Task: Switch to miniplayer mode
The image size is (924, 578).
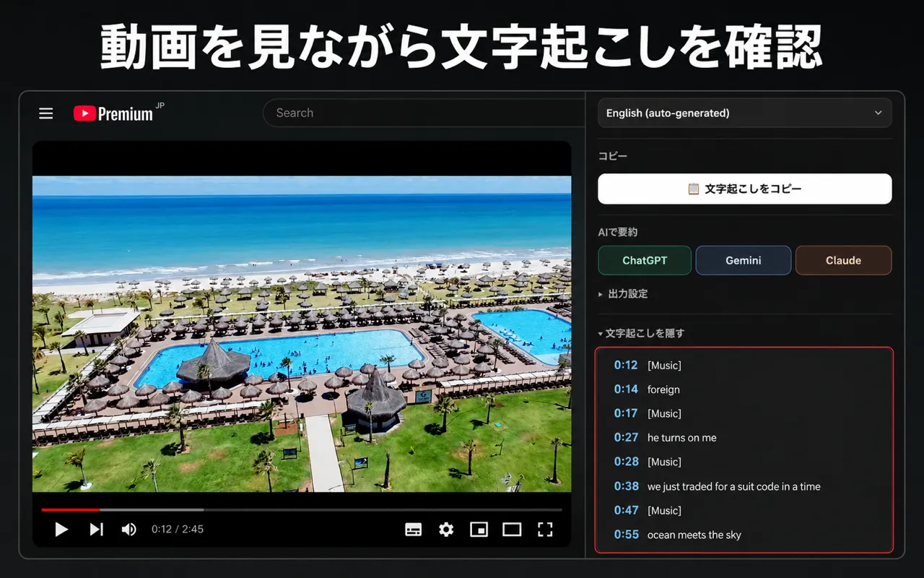Action: click(479, 530)
